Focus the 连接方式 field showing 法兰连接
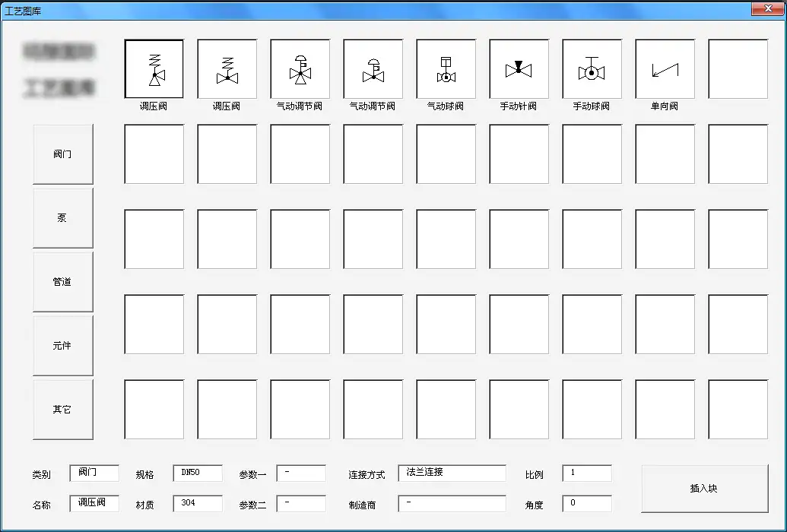 click(x=452, y=473)
